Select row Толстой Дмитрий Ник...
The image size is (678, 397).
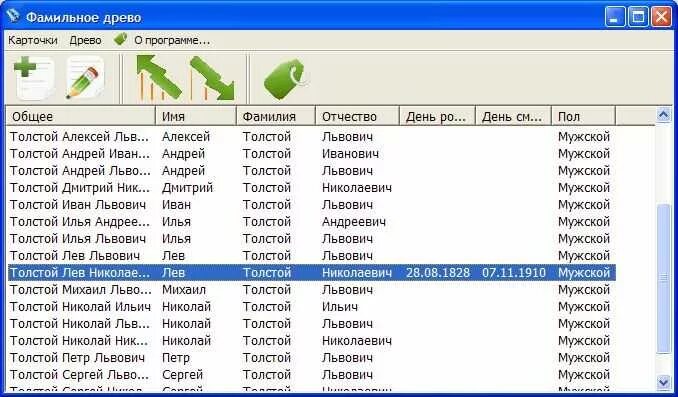click(311, 188)
